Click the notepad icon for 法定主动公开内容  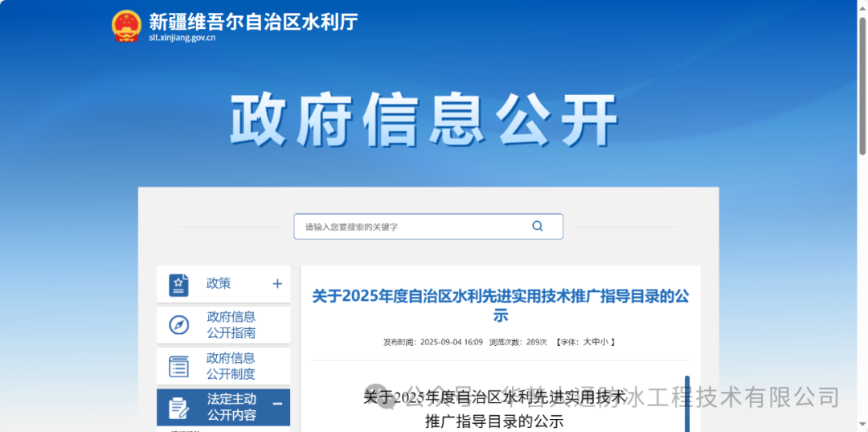point(178,408)
